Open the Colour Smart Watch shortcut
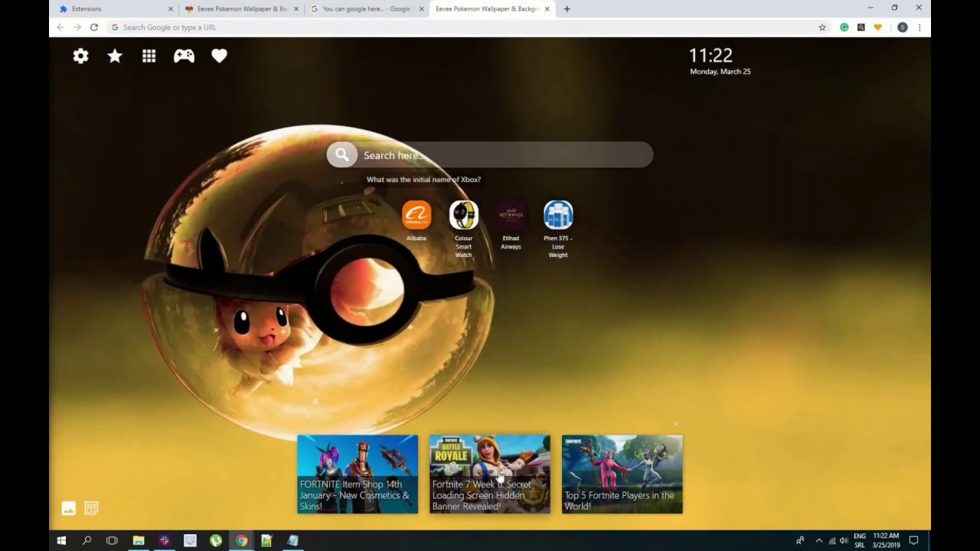 tap(463, 216)
